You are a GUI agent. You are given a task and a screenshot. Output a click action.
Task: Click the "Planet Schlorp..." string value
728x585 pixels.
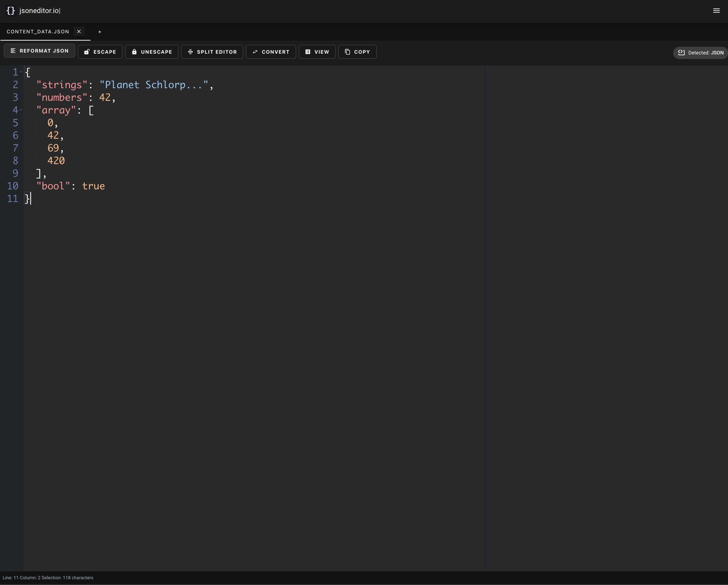(154, 85)
